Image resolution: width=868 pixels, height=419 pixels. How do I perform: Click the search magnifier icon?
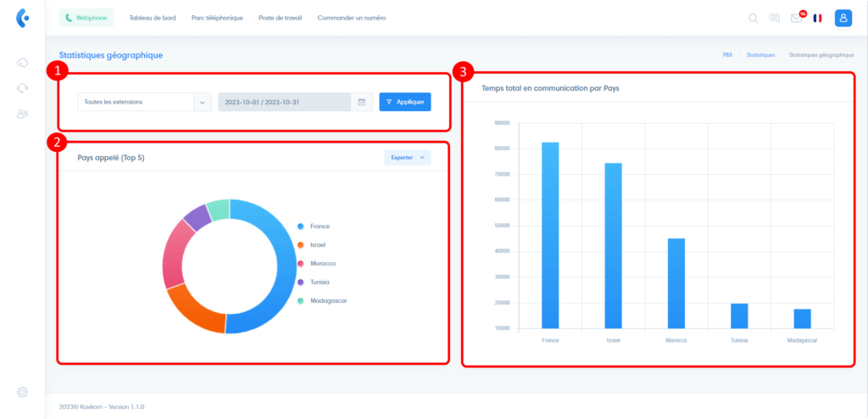(x=753, y=18)
